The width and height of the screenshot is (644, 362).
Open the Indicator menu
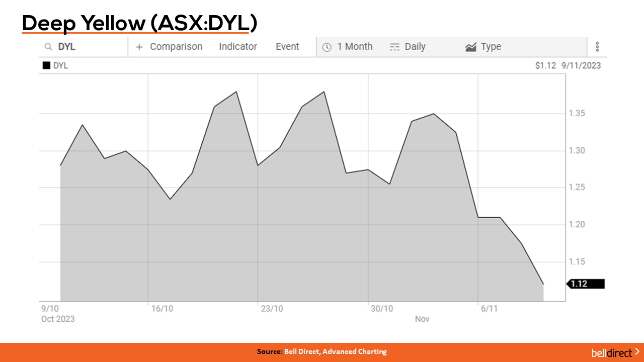[x=238, y=47]
